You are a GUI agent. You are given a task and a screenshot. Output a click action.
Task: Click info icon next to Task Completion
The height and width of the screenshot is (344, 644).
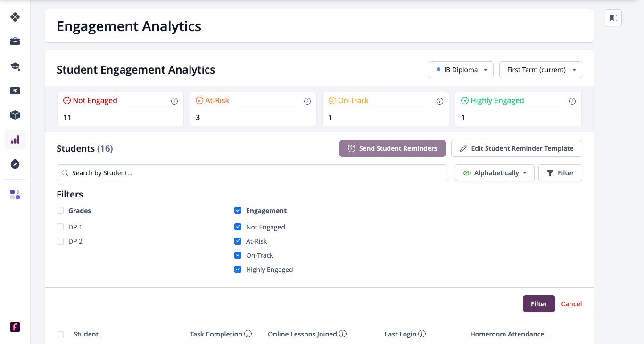248,334
